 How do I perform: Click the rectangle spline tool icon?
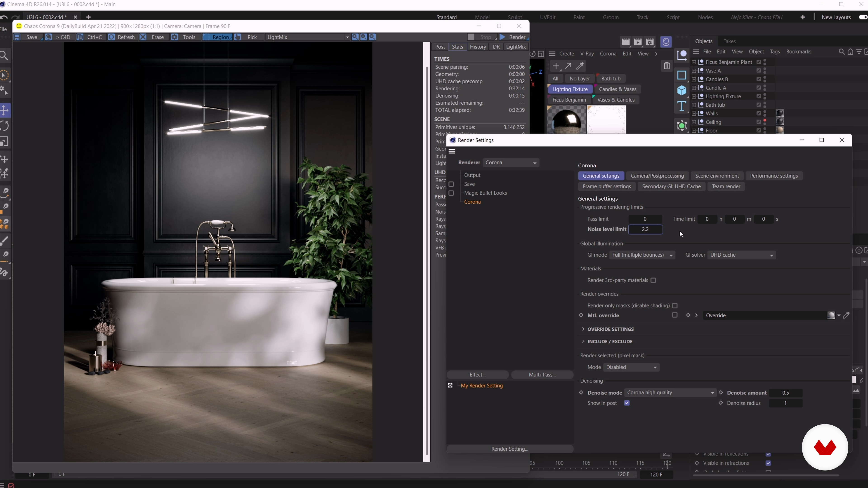682,75
